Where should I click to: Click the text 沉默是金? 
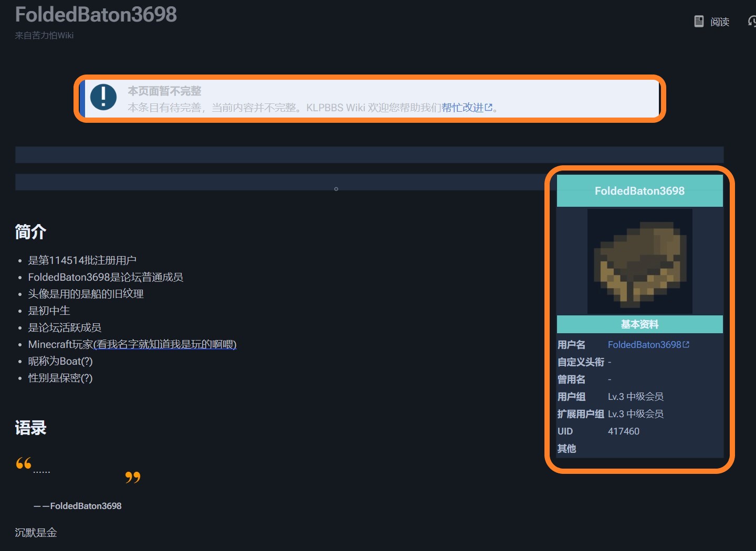click(x=36, y=533)
